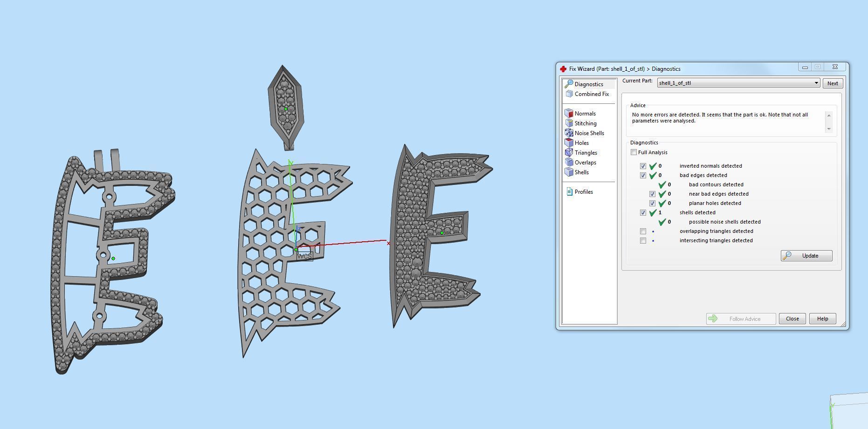Click green check beside near bad edges detected
Viewport: 868px width, 429px height.
662,194
